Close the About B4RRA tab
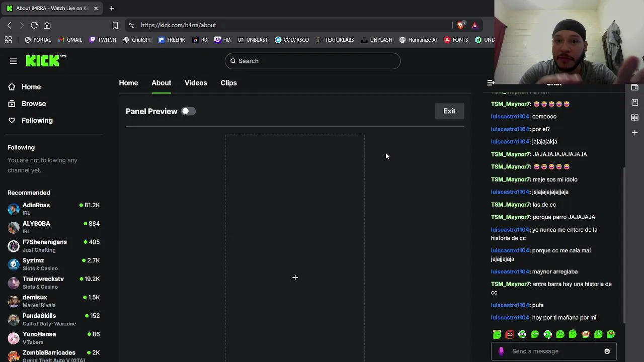644x362 pixels. coord(96,8)
